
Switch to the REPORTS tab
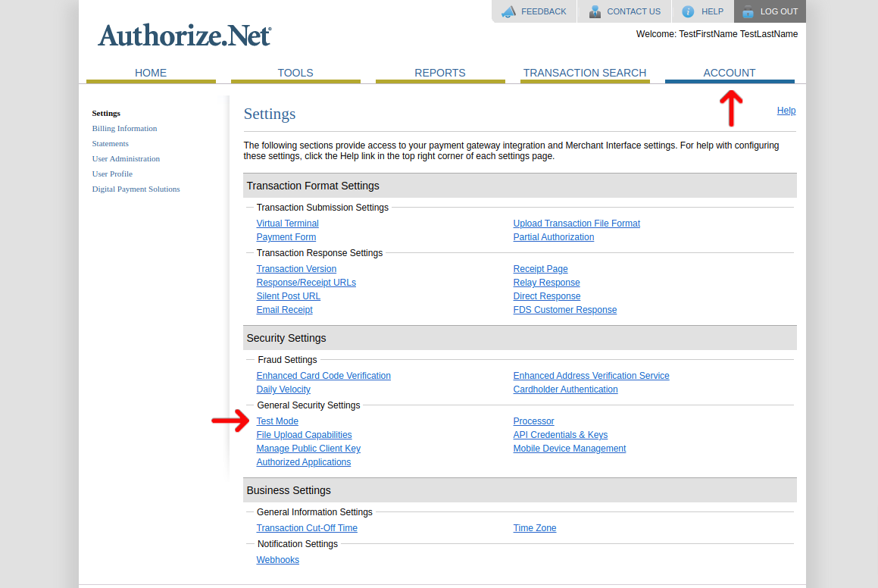[440, 73]
